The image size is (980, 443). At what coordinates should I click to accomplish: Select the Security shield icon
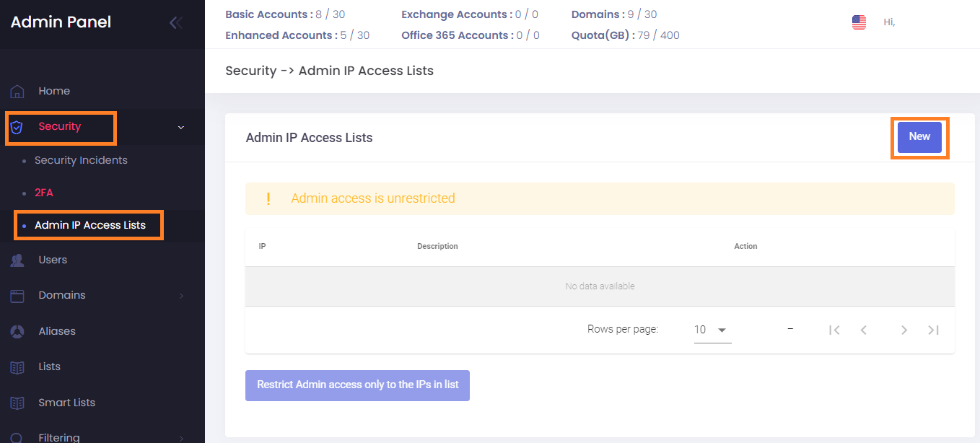[x=16, y=127]
